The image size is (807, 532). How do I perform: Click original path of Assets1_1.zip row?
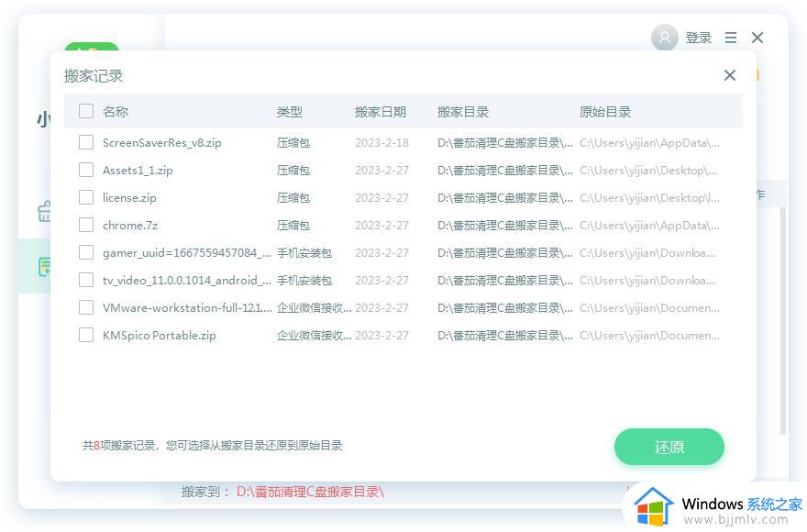coord(648,171)
